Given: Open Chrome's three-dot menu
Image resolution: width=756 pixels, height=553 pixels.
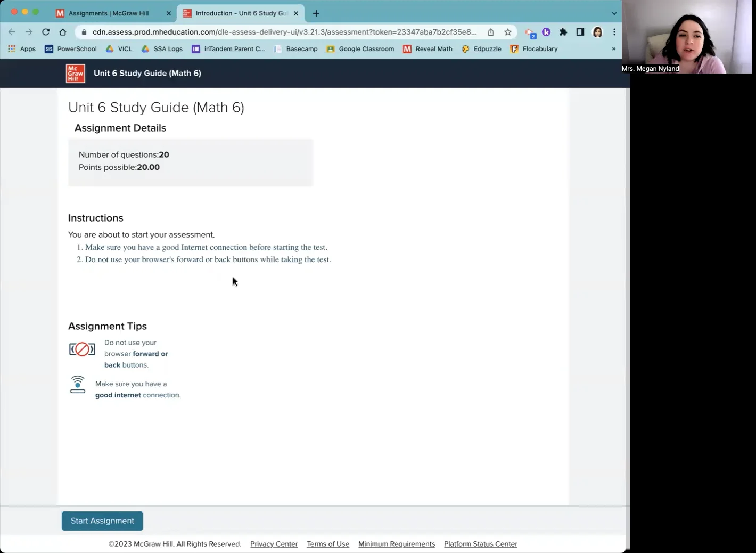Looking at the screenshot, I should (614, 32).
